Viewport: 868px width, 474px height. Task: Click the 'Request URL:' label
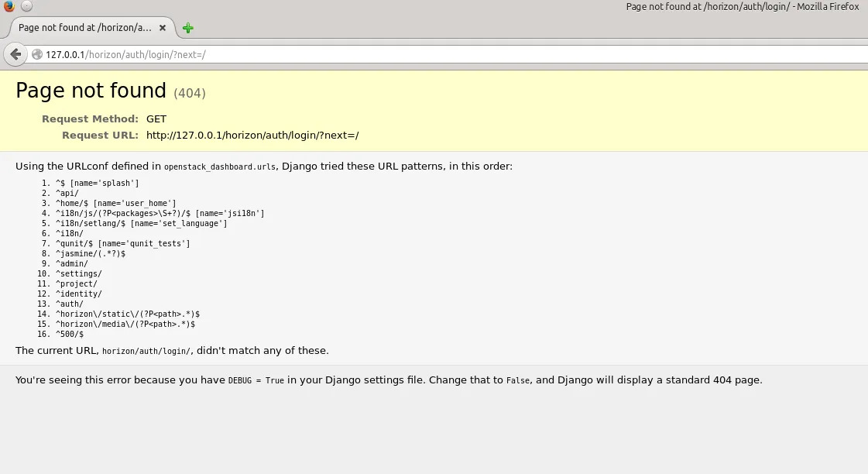[100, 135]
